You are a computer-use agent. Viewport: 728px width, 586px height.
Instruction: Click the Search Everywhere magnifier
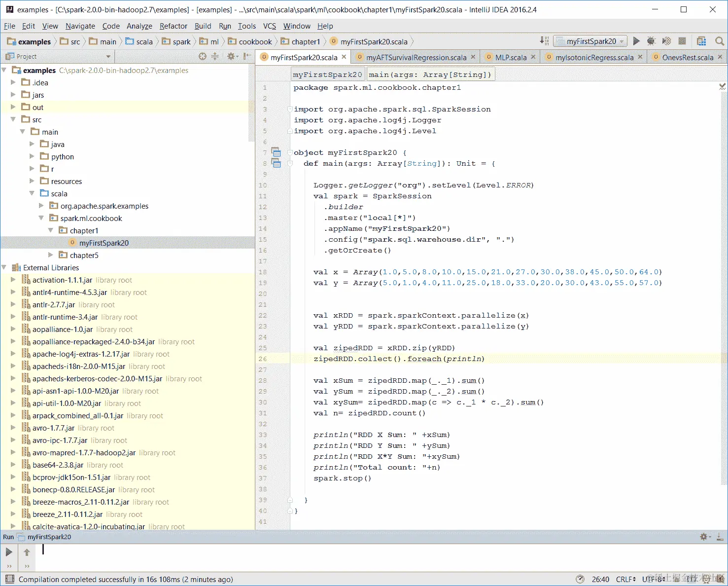[719, 41]
